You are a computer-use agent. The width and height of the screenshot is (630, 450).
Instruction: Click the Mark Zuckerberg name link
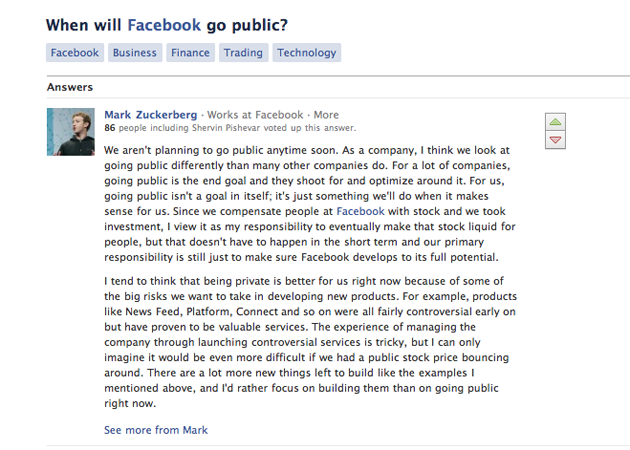tap(151, 115)
